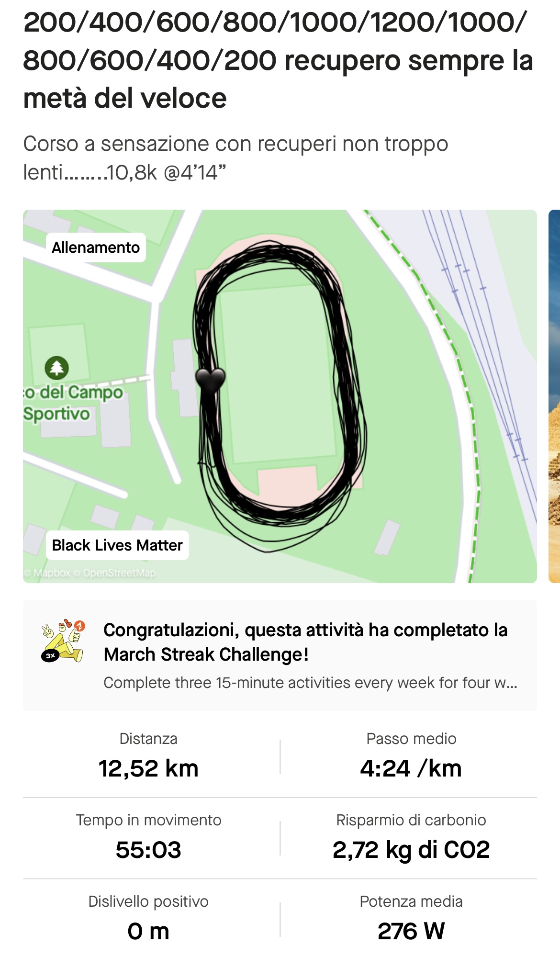
Task: Open March Streak Challenge congratulation banner
Action: [x=280, y=655]
